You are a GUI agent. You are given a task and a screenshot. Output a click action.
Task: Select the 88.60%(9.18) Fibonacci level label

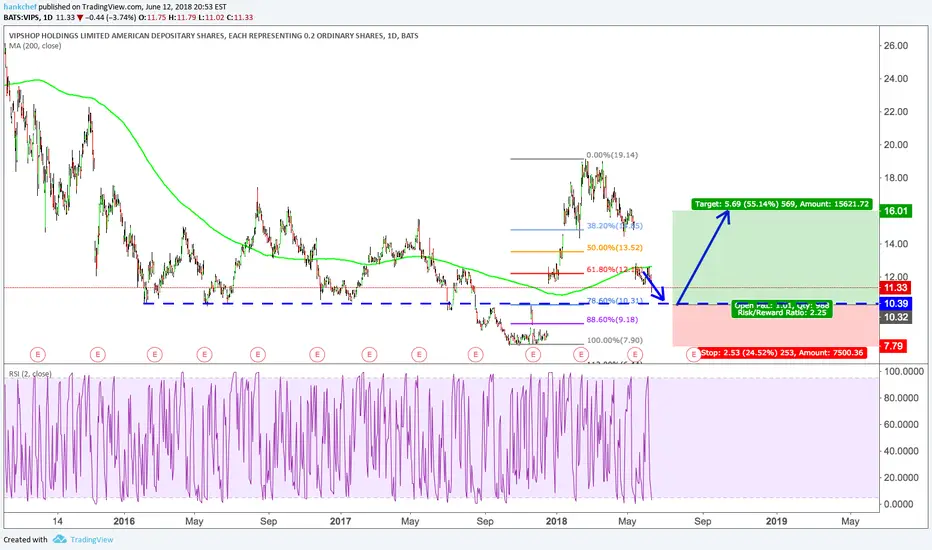coord(612,320)
